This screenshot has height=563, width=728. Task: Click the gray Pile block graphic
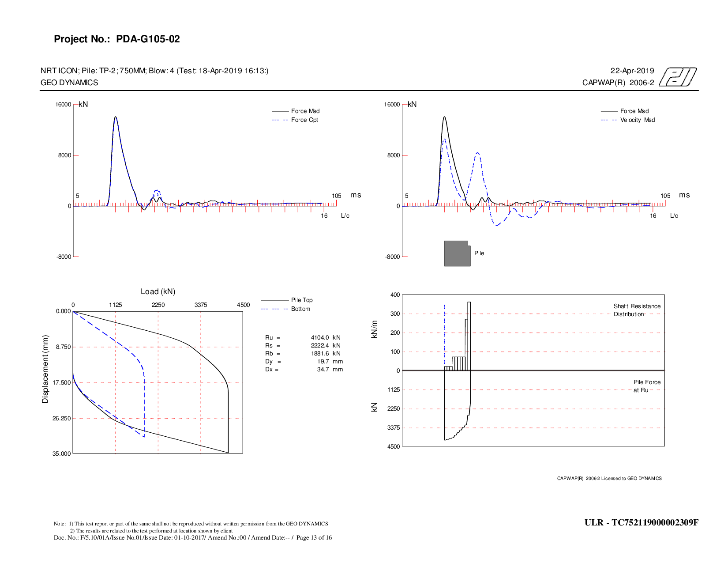(x=457, y=253)
